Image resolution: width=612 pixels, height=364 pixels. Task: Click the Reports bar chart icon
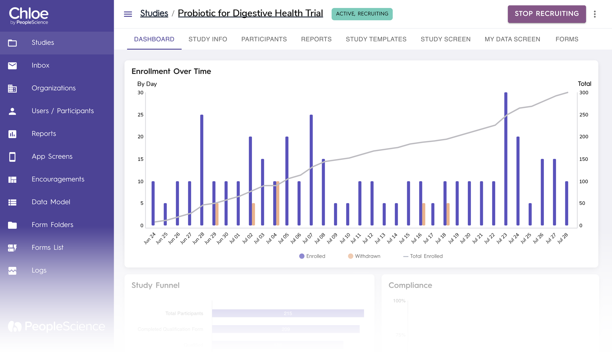point(12,134)
